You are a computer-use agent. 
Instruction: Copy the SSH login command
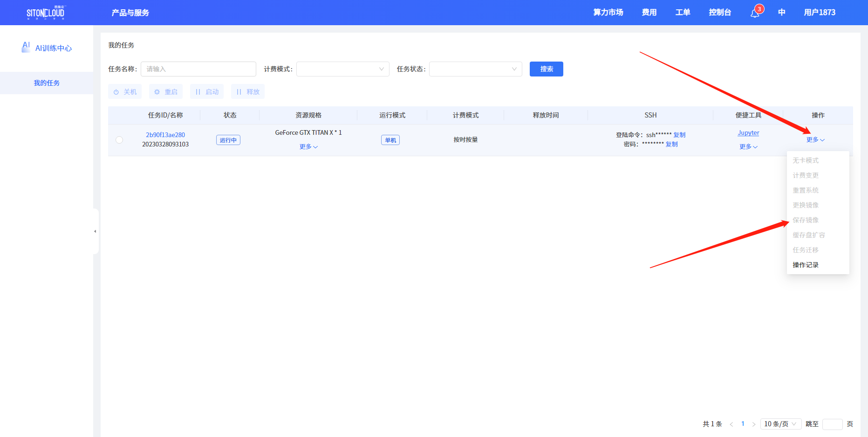coord(679,135)
